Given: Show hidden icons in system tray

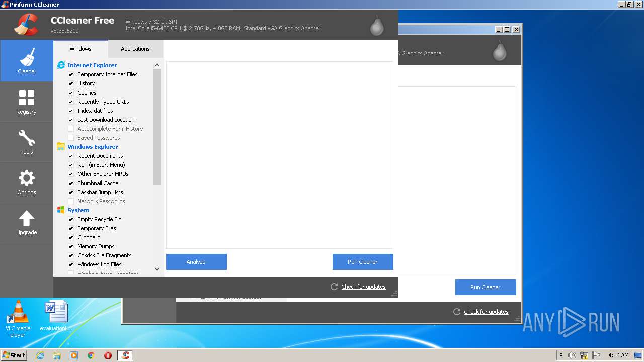Looking at the screenshot, I should point(561,355).
